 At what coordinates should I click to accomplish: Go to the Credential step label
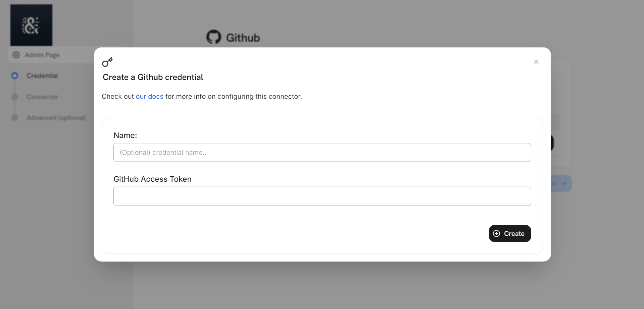click(42, 76)
